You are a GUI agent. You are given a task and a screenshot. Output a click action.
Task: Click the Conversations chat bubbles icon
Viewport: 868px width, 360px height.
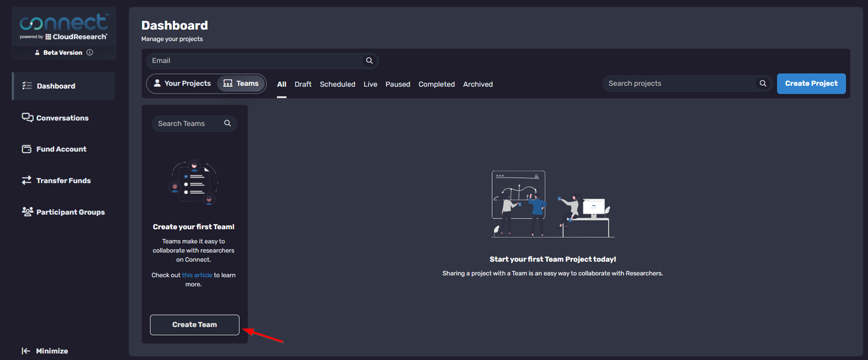(x=27, y=118)
